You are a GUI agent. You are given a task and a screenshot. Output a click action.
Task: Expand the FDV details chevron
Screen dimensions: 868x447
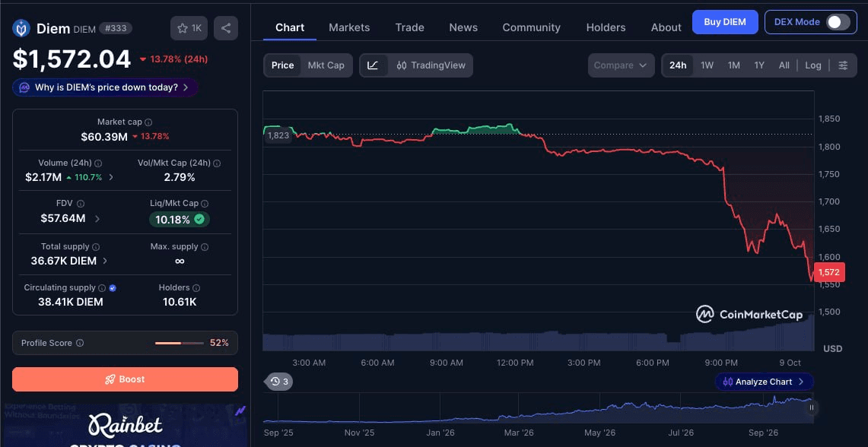[97, 218]
